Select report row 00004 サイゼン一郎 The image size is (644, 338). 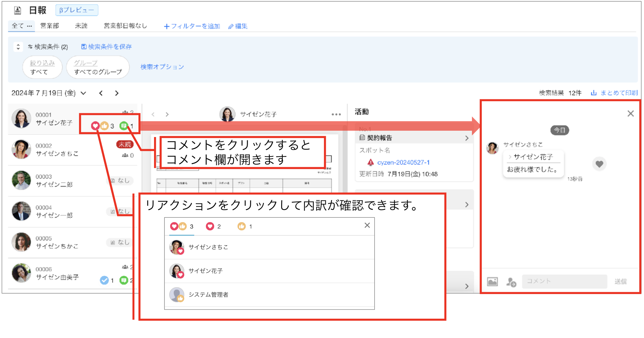[73, 211]
